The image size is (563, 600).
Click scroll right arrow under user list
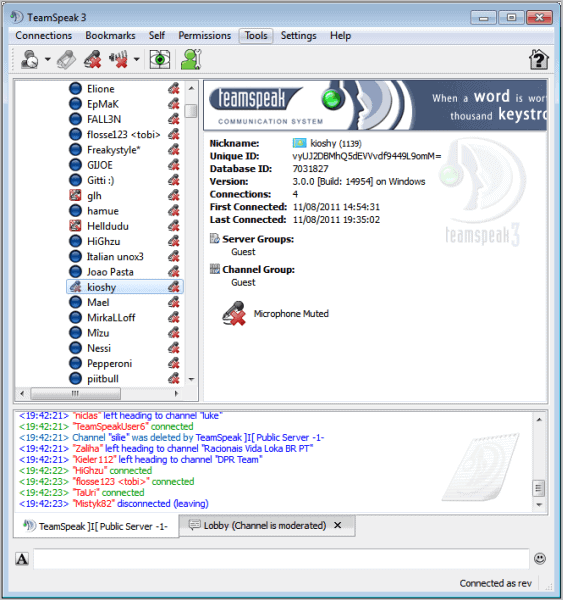coord(176,393)
